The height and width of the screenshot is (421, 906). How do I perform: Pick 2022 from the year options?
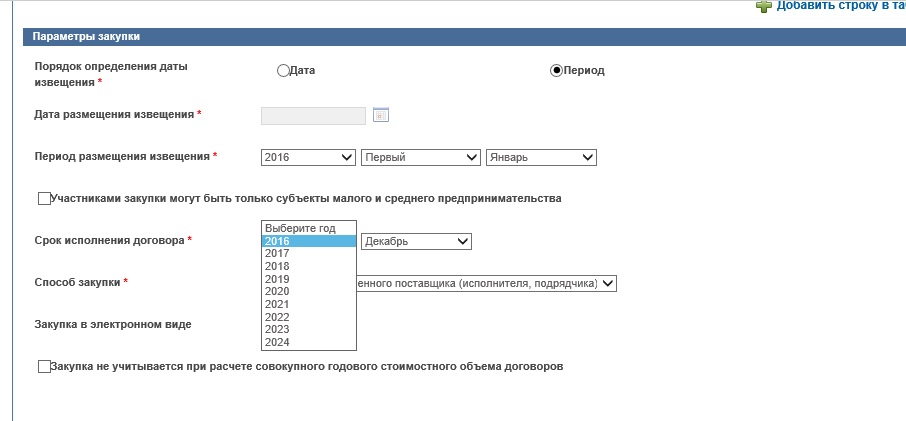pyautogui.click(x=308, y=317)
